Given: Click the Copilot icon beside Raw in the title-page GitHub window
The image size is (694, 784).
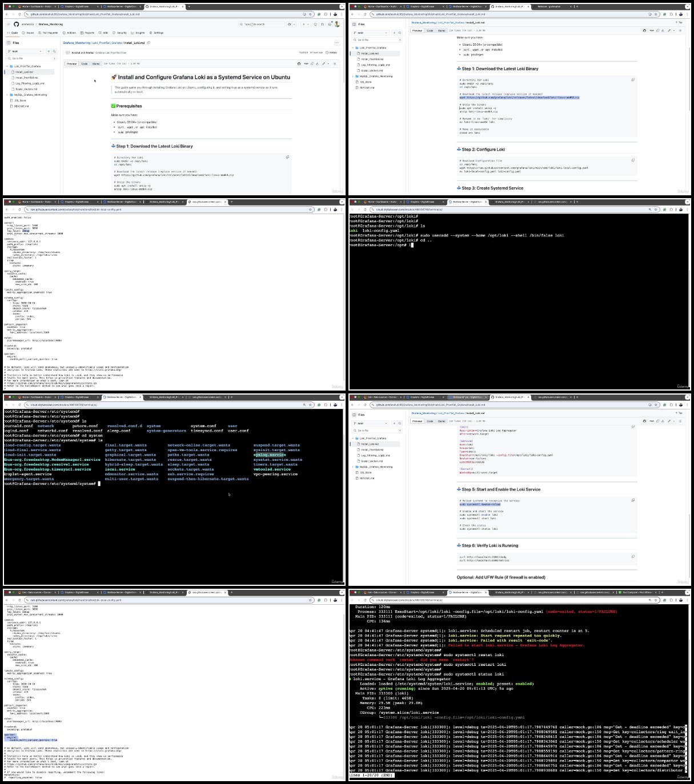Looking at the screenshot, I should pos(299,63).
